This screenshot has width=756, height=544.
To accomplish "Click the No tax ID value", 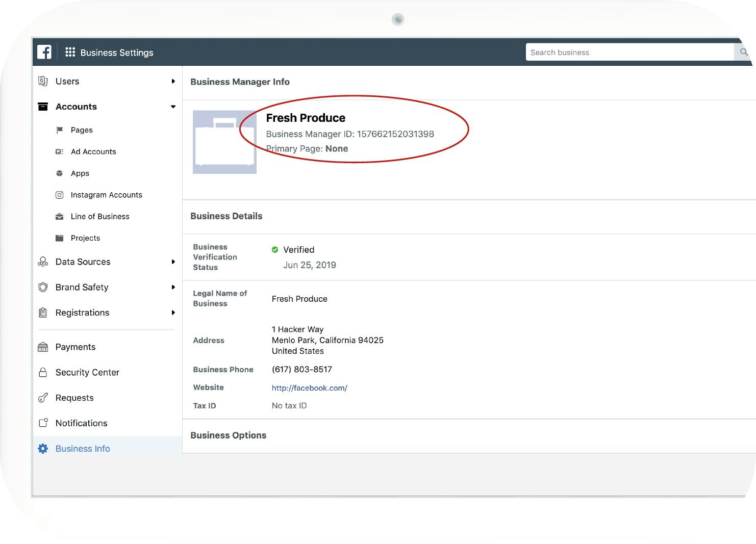I will point(289,406).
